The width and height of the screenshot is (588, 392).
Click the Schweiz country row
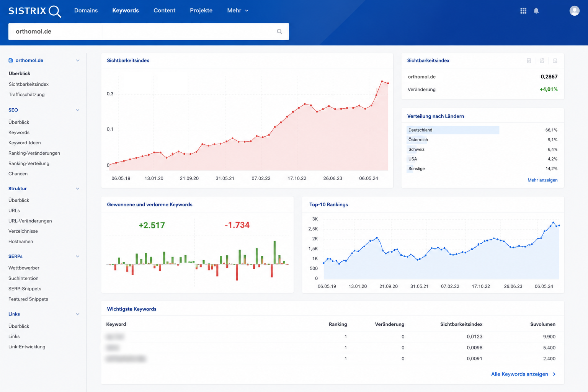click(x=482, y=149)
